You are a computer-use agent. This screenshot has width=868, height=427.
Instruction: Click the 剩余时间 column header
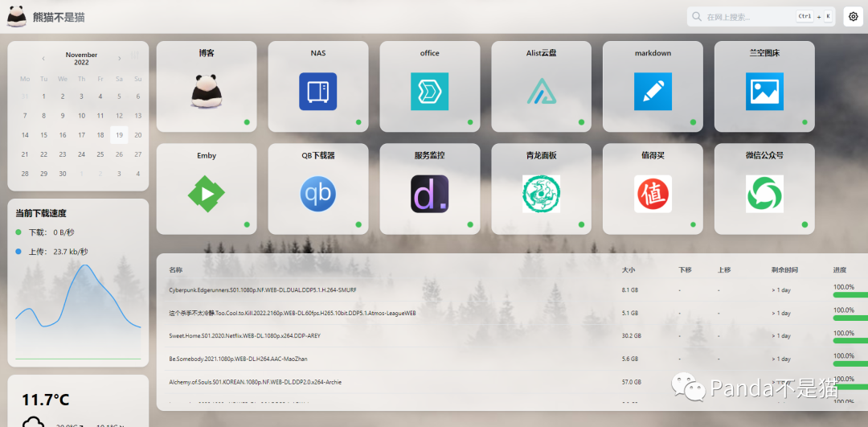pos(785,270)
